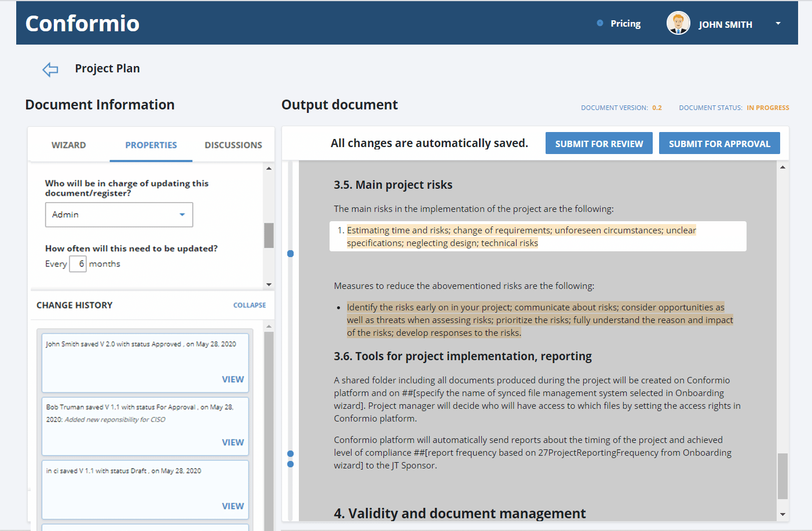Screen dimensions: 812x531
Task: Click the upper blue marker dot near section 3.6
Action: pyautogui.click(x=291, y=453)
